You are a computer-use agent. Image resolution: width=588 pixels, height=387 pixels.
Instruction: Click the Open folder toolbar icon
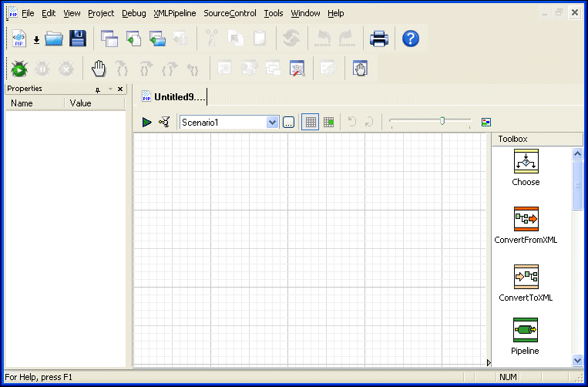point(54,39)
